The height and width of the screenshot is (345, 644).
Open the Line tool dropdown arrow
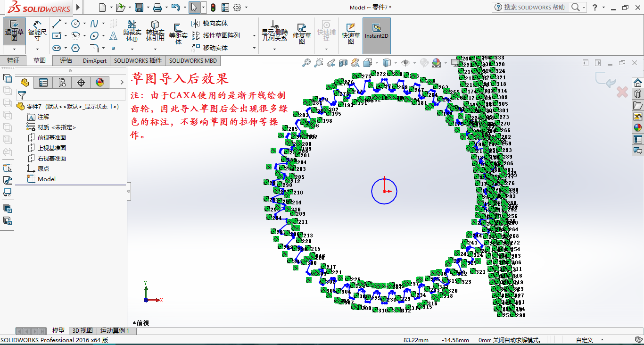click(x=65, y=23)
